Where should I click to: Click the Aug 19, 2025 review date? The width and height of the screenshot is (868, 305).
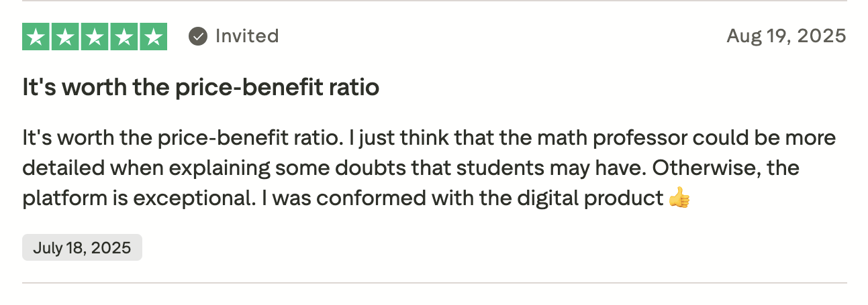(786, 36)
